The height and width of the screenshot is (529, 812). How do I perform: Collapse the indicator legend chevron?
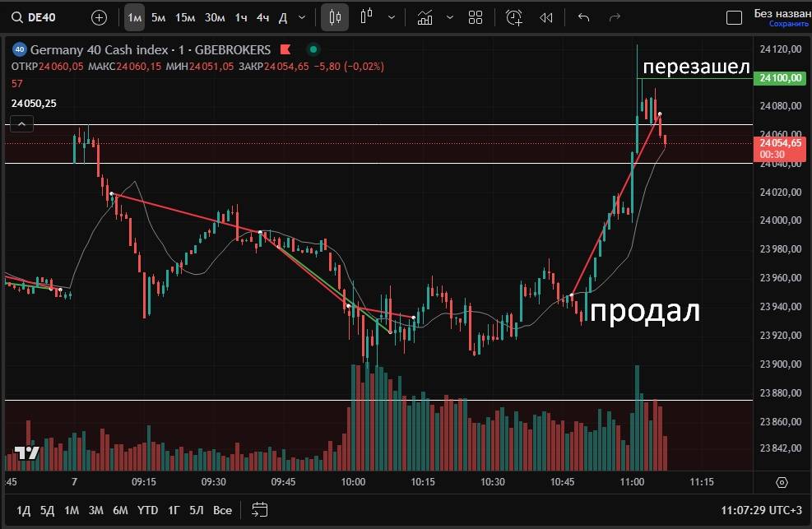(21, 124)
